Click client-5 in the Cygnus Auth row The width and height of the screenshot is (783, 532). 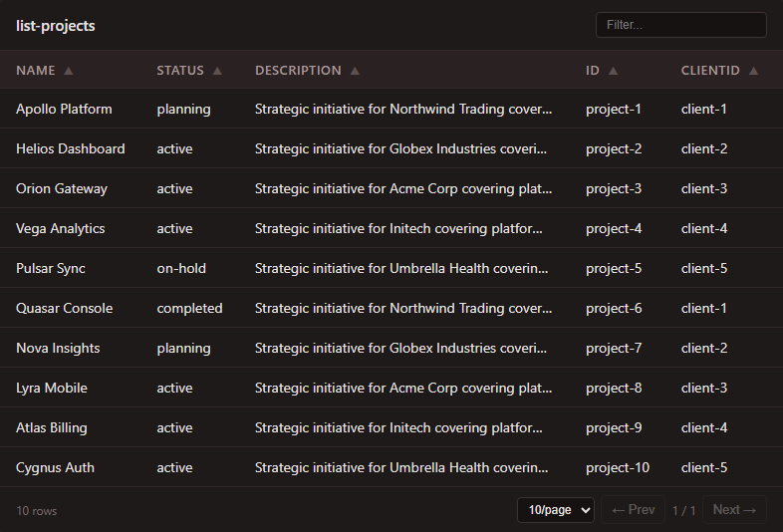[704, 468]
